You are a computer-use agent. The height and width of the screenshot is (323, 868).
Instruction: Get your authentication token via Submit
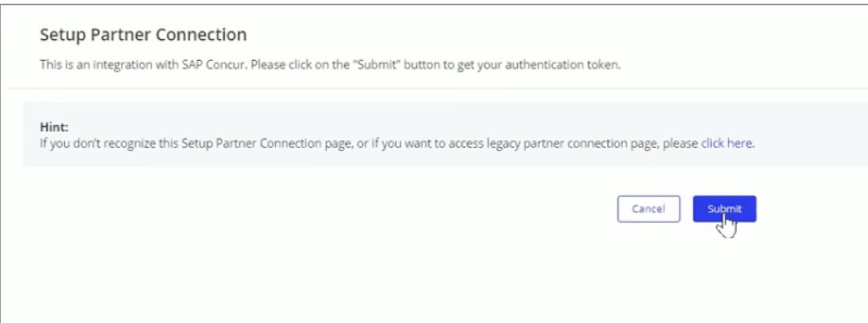(724, 209)
